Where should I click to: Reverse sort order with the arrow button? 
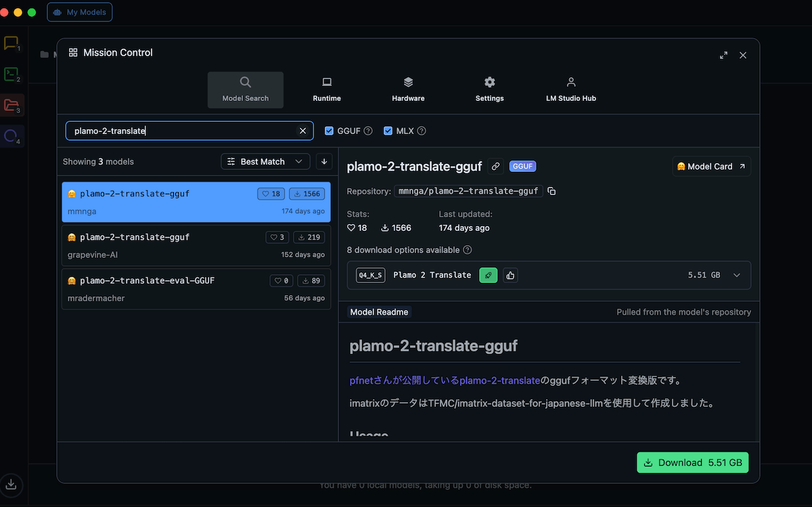pos(324,162)
